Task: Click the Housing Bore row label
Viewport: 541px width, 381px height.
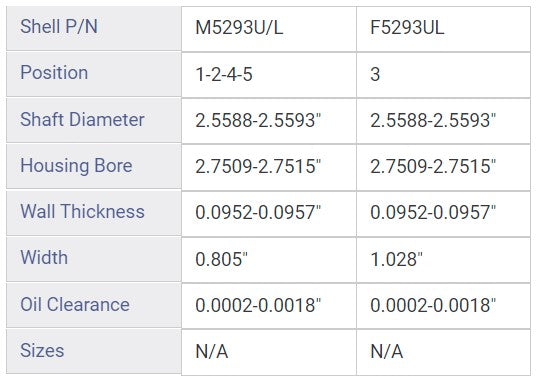Action: [x=94, y=166]
